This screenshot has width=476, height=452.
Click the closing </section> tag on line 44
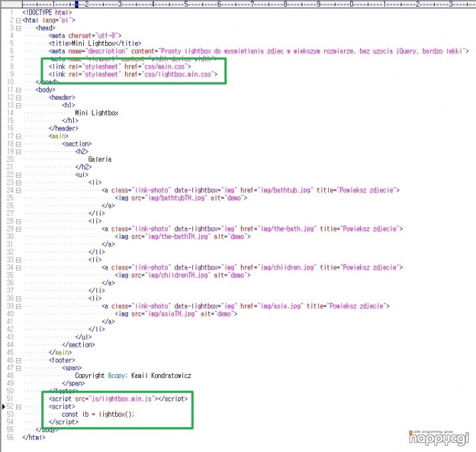coord(79,345)
